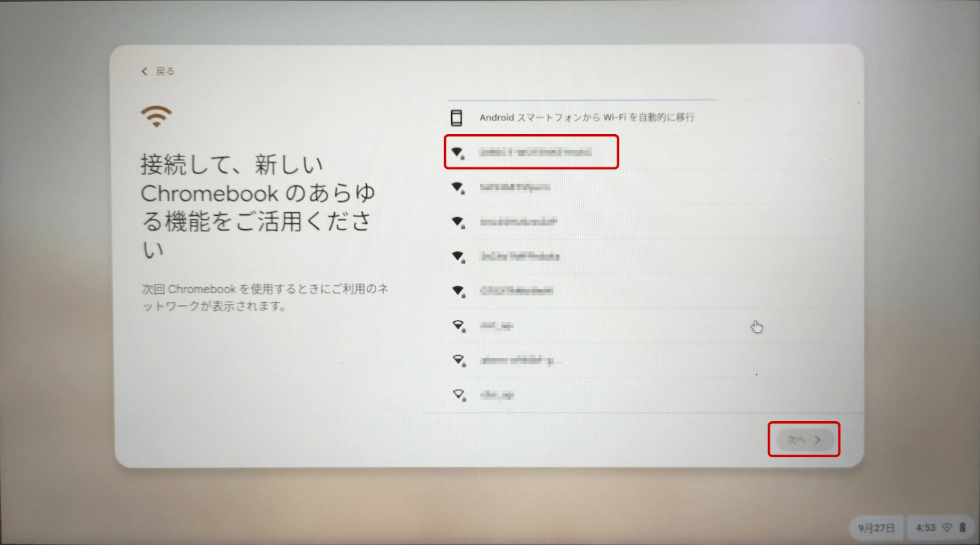The height and width of the screenshot is (545, 980).
Task: Click the weakest-signal Wi-Fi icon in the last row
Action: point(458,395)
